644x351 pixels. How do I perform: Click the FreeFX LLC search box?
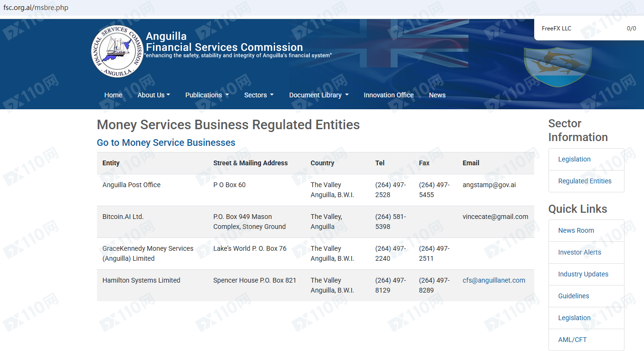pos(589,28)
